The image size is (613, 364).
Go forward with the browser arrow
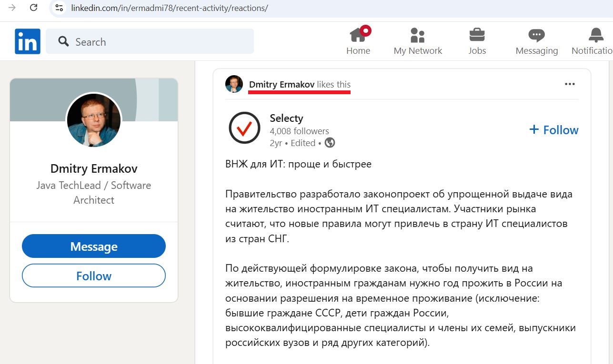click(x=12, y=8)
